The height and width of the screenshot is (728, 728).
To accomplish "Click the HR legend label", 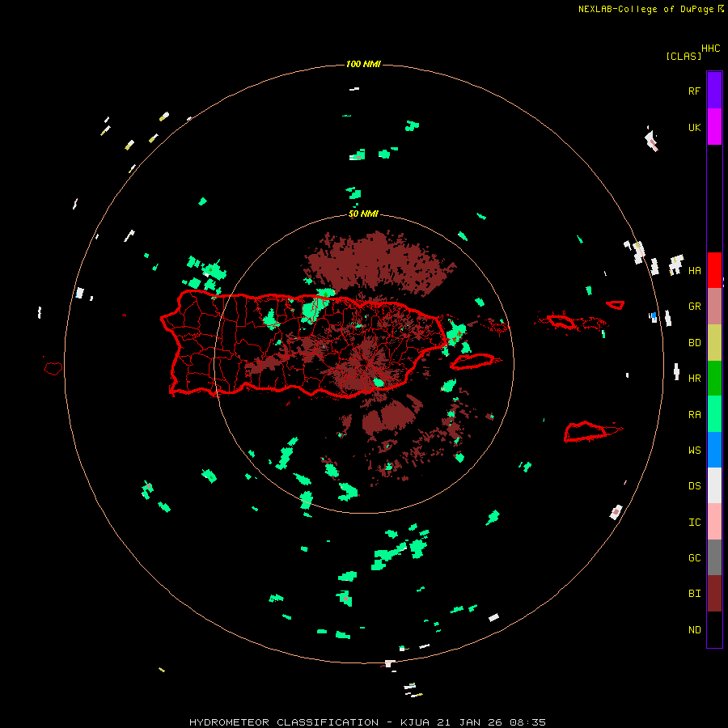I will click(x=694, y=379).
